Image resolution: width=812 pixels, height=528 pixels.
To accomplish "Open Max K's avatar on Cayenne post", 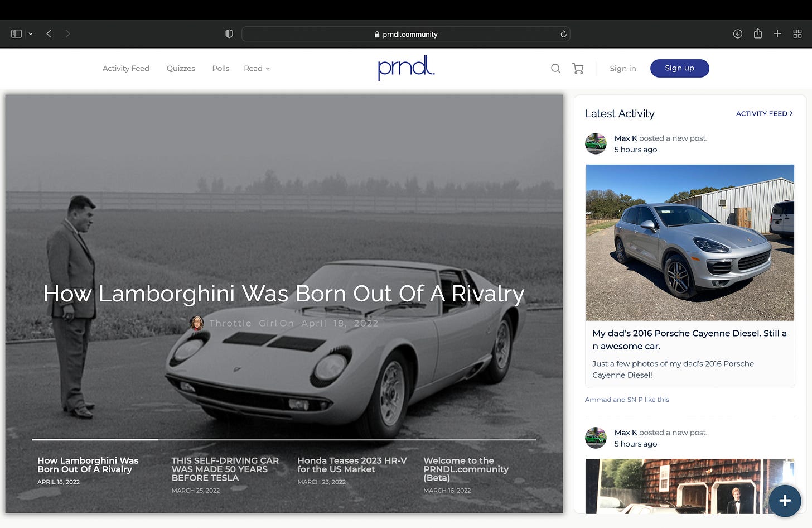I will tap(596, 143).
